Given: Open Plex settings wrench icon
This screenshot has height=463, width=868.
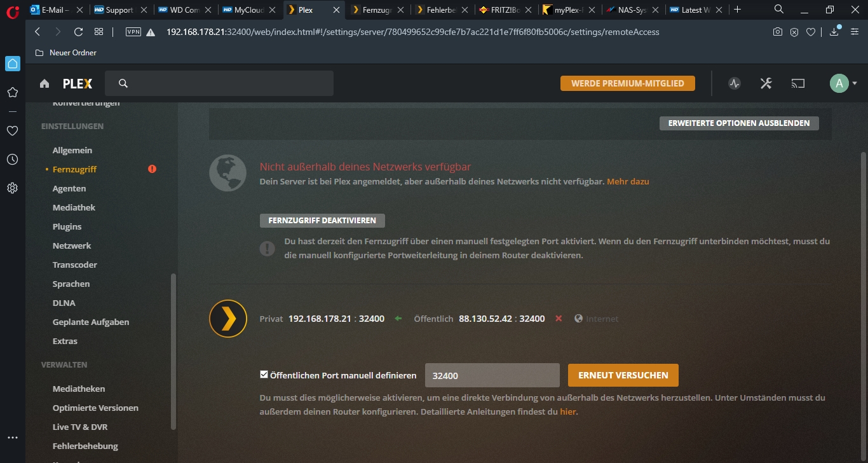Looking at the screenshot, I should pyautogui.click(x=766, y=83).
